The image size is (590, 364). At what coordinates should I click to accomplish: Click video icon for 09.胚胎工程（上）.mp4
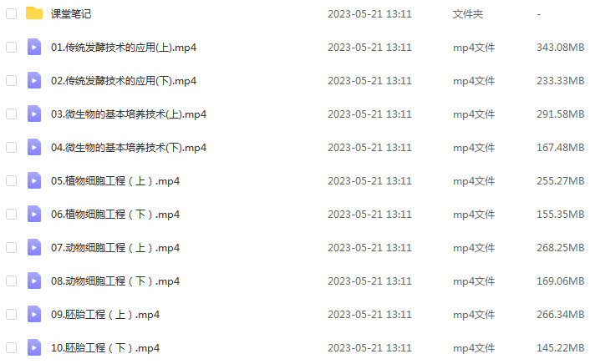click(x=34, y=314)
